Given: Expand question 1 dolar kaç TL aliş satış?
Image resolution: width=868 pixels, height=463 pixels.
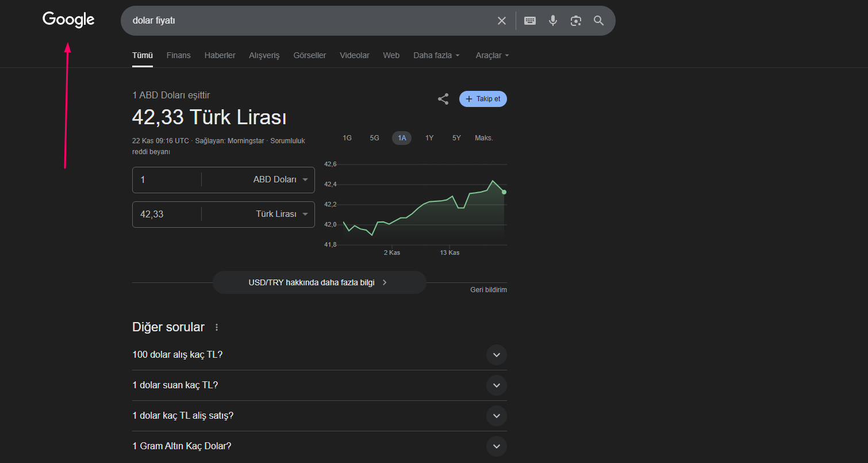Looking at the screenshot, I should pos(320,415).
